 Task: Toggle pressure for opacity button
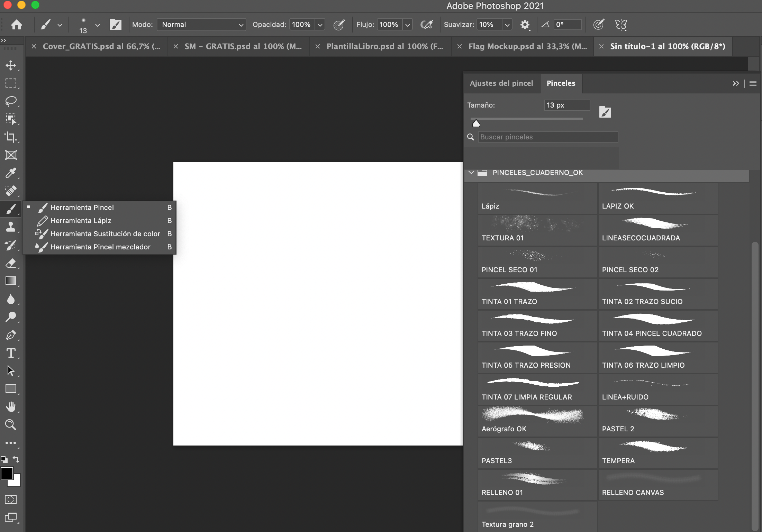point(339,25)
